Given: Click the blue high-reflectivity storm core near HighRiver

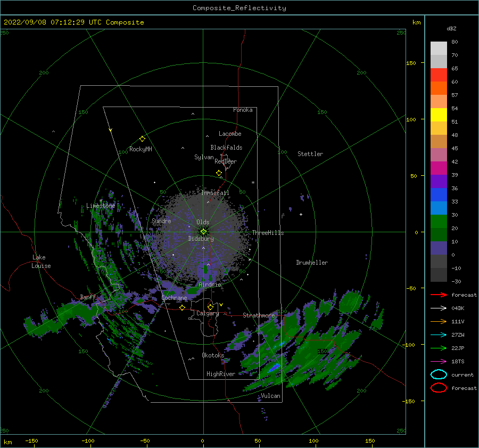Looking at the screenshot, I should point(274,367).
